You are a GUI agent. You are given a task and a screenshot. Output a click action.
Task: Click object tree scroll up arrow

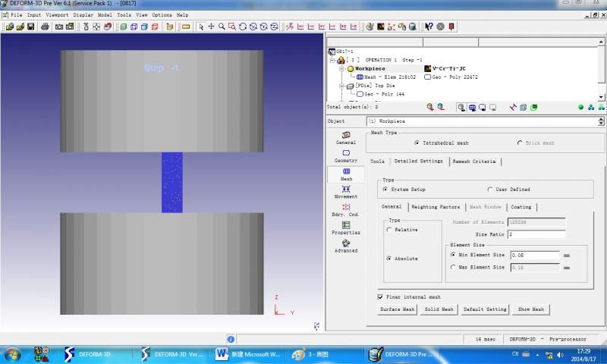tap(601, 42)
